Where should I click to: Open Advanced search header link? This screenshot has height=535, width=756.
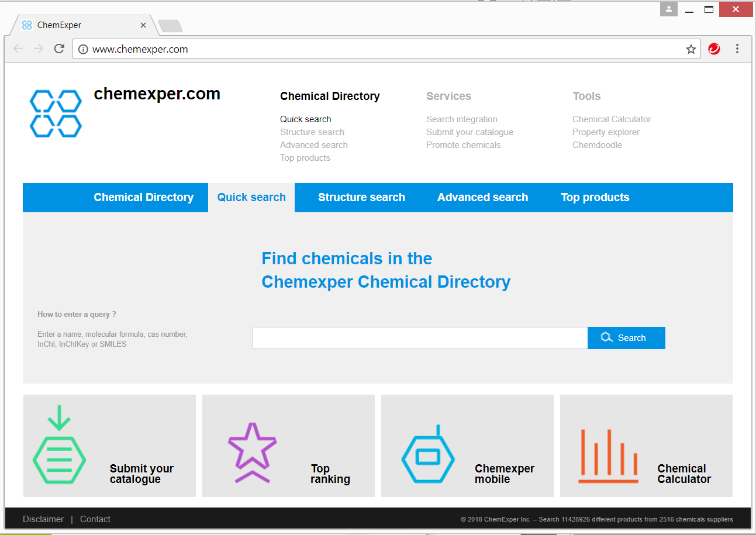[x=314, y=145]
